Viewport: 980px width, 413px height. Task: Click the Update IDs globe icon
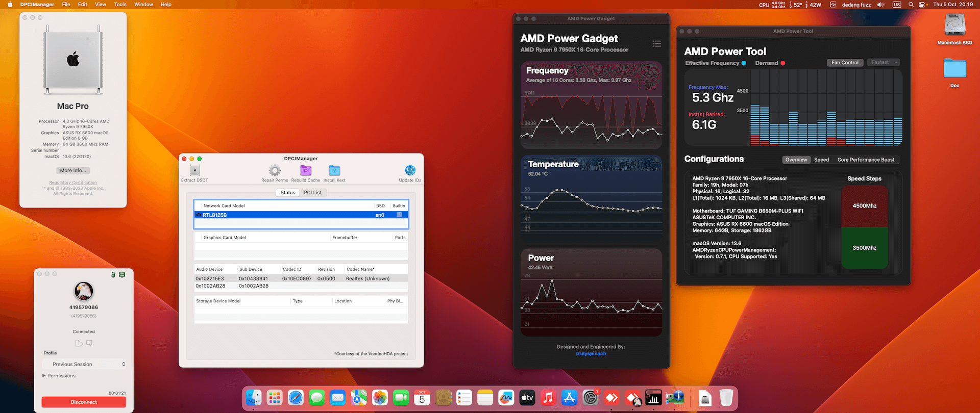(x=410, y=170)
